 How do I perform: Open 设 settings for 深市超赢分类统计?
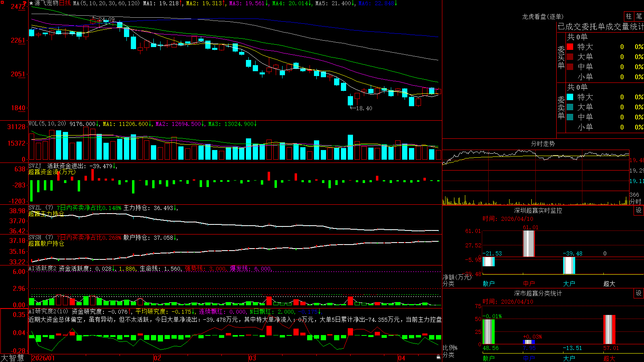pos(639,293)
